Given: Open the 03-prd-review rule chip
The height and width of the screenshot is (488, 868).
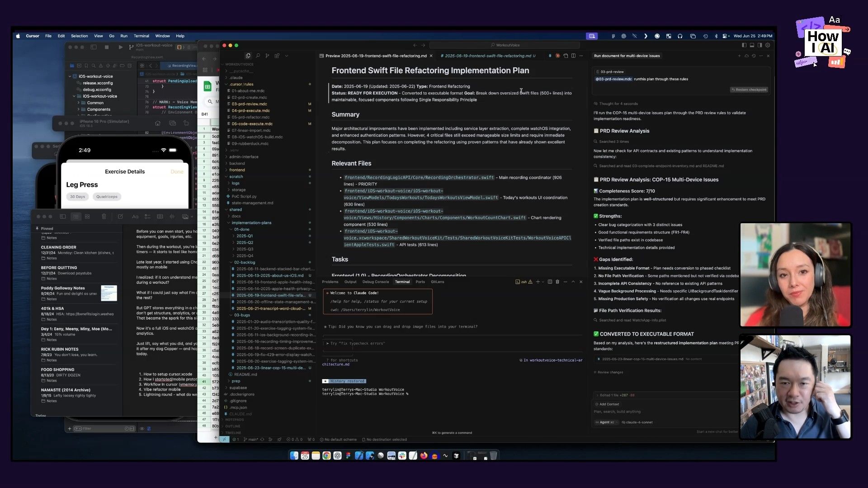Looking at the screenshot, I should click(610, 72).
